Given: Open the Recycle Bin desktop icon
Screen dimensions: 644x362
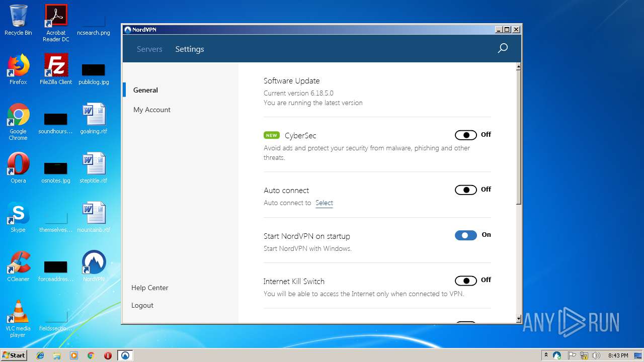Looking at the screenshot, I should (x=18, y=20).
